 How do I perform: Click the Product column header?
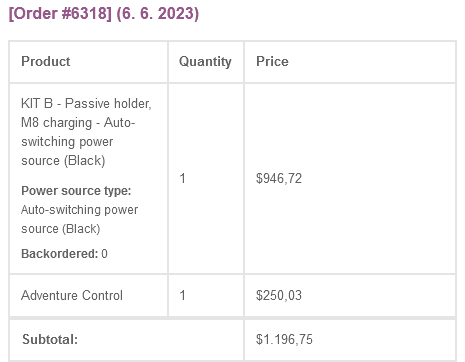point(46,61)
